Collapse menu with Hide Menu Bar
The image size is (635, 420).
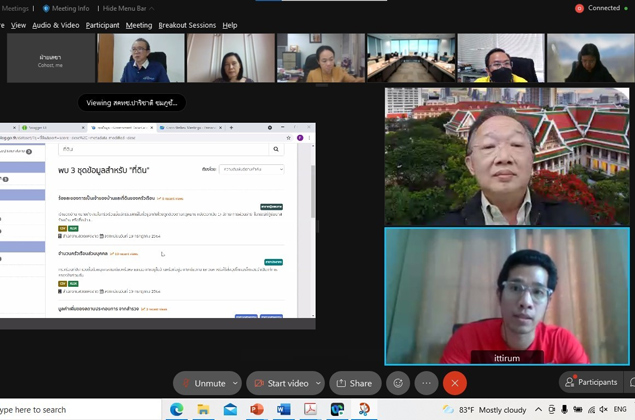pyautogui.click(x=128, y=9)
